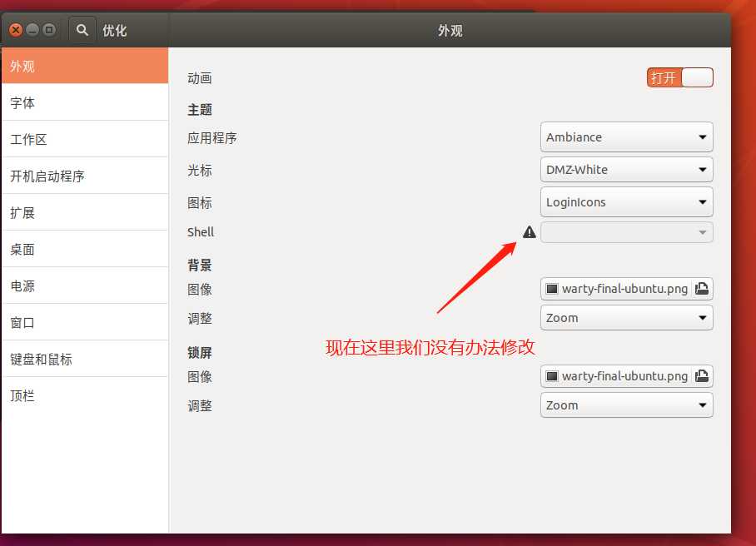The image size is (756, 546).
Task: Open the 顶栏 sidebar tab
Action: pyautogui.click(x=85, y=395)
